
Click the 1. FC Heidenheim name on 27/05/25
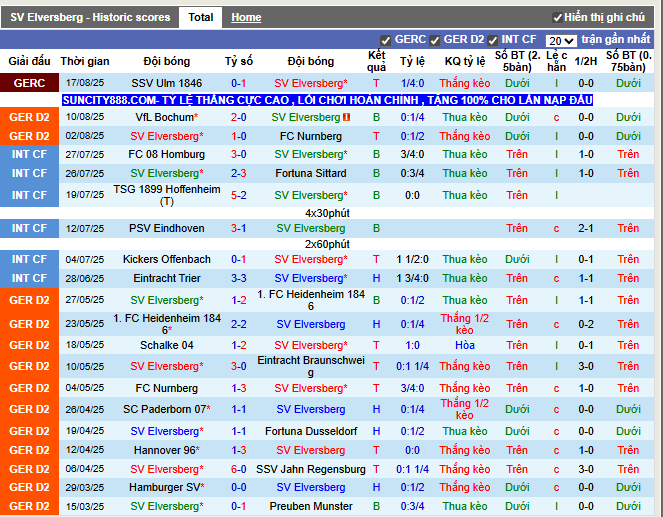point(311,300)
